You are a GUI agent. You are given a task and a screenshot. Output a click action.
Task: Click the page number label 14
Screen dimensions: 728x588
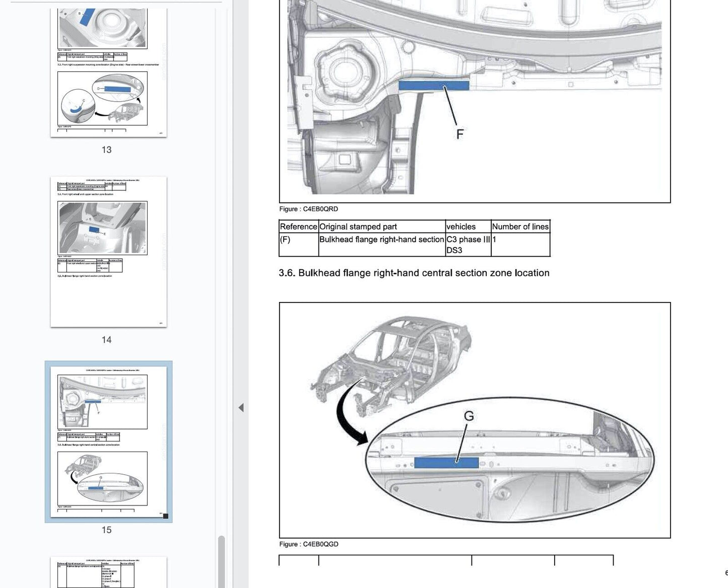[106, 340]
